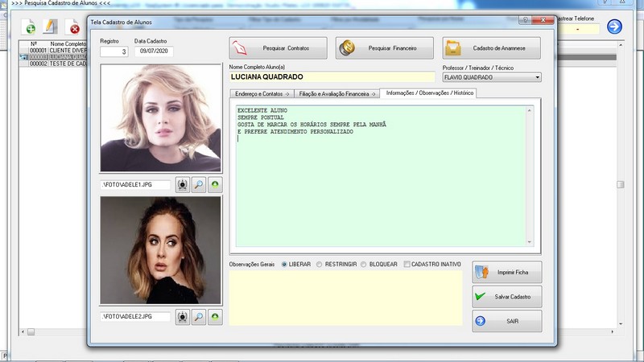This screenshot has height=362, width=644.
Task: Click Pesquisa window vertical scrollbar down arrow
Action: click(621, 324)
